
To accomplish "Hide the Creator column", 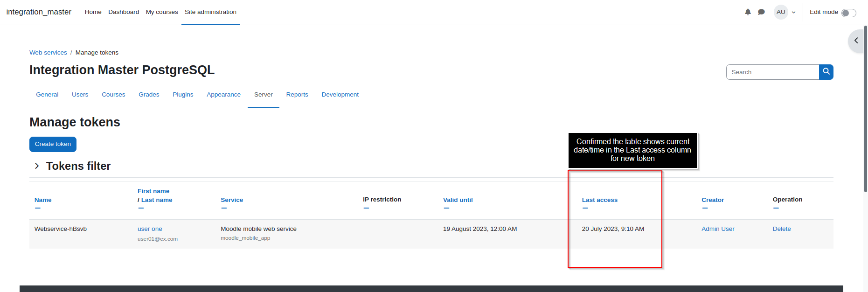I will (x=705, y=208).
